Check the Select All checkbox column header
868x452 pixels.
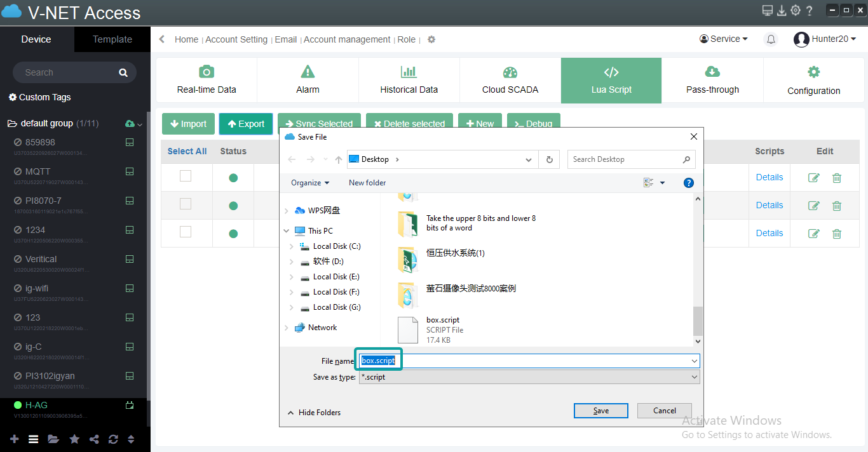(x=186, y=151)
